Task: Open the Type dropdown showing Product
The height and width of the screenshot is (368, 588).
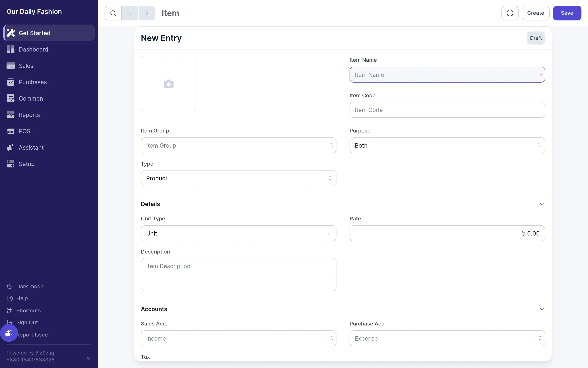Action: (238, 178)
